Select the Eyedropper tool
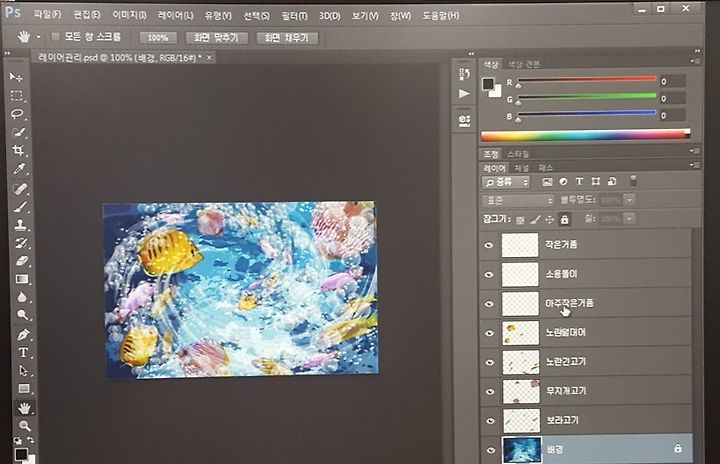This screenshot has width=720, height=464. click(x=19, y=169)
